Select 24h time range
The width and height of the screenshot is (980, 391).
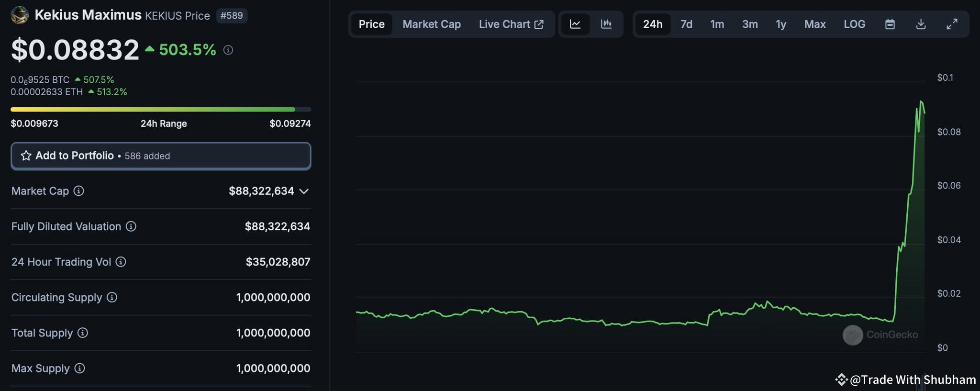click(653, 24)
